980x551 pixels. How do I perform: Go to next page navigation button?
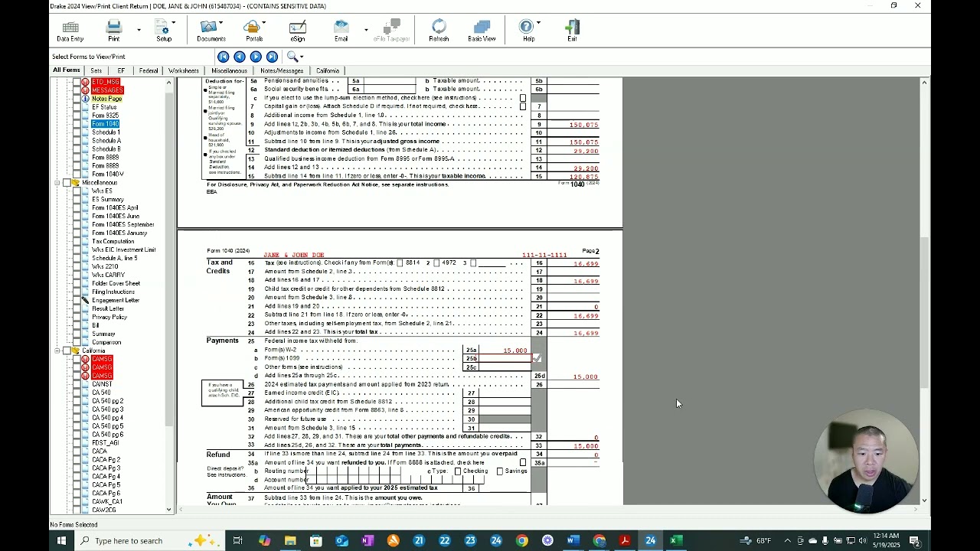pyautogui.click(x=256, y=57)
